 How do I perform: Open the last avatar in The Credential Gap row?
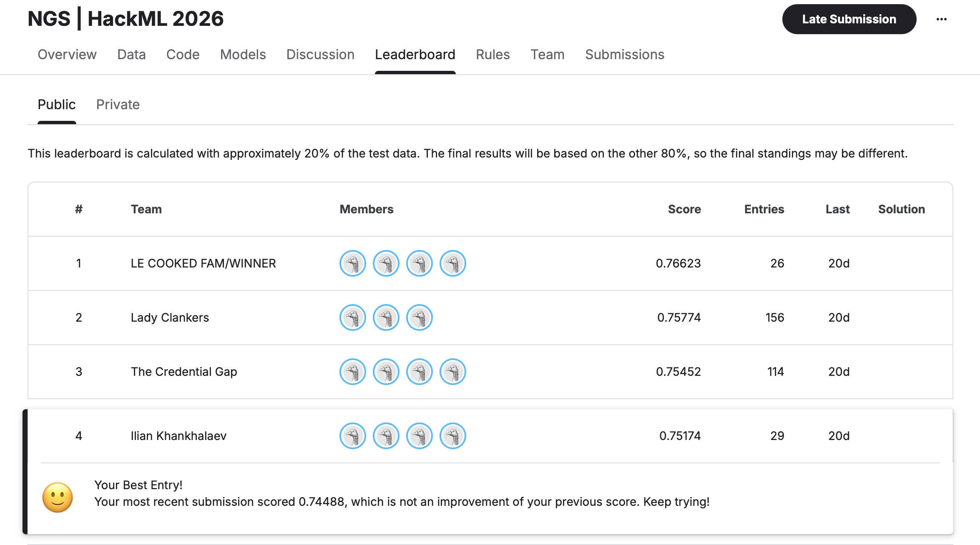coord(452,372)
